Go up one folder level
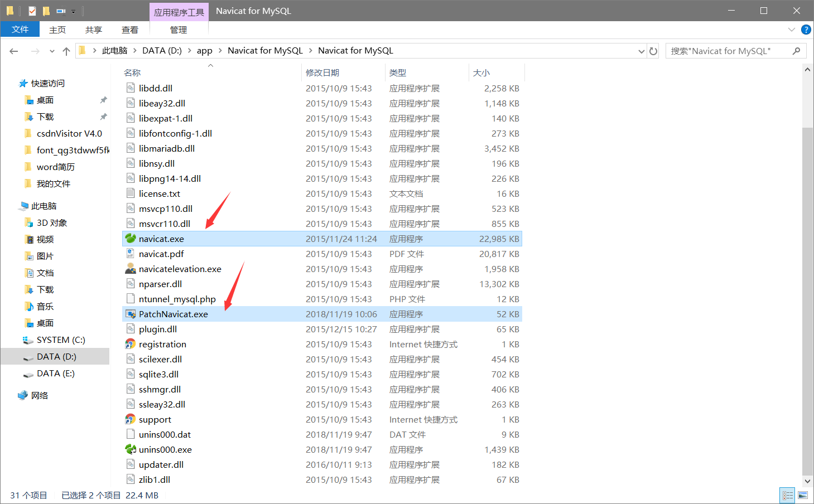Screen dimensions: 814x504 tap(66, 51)
